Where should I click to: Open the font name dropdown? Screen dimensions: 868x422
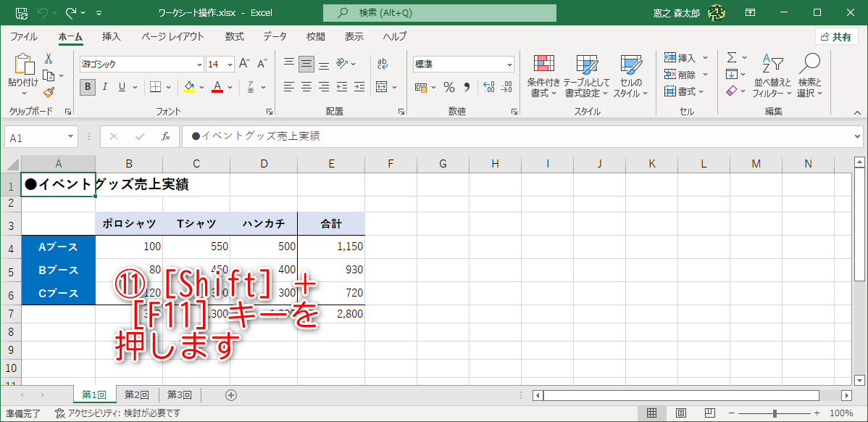pos(199,65)
